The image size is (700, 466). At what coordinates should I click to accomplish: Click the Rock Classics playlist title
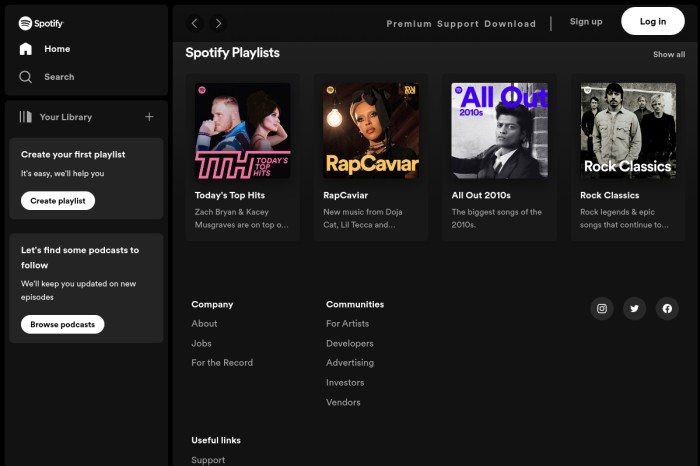(x=609, y=195)
